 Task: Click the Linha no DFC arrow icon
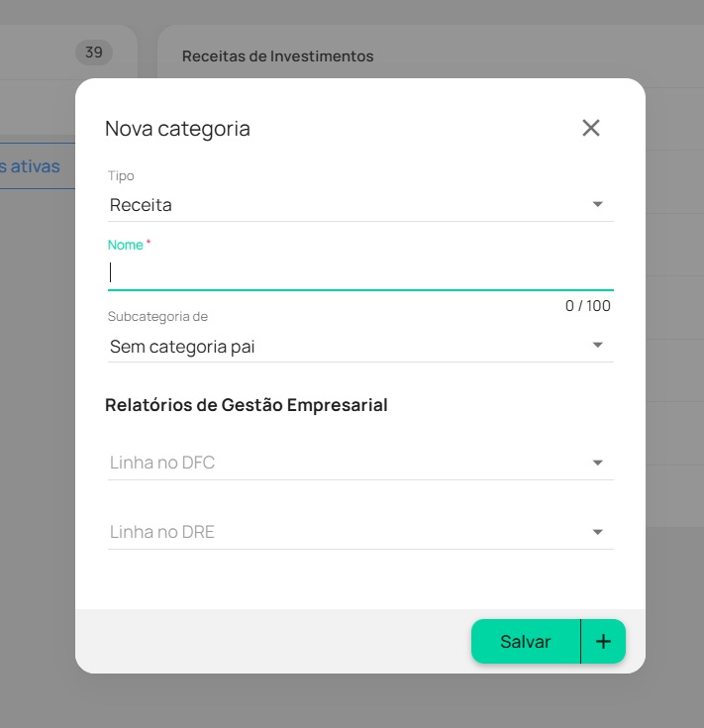(598, 463)
